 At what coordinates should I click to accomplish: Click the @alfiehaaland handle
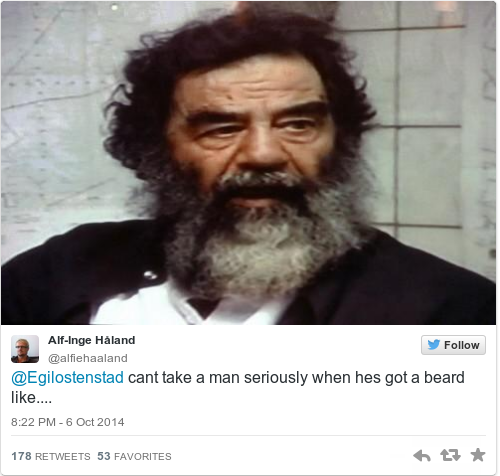(88, 358)
